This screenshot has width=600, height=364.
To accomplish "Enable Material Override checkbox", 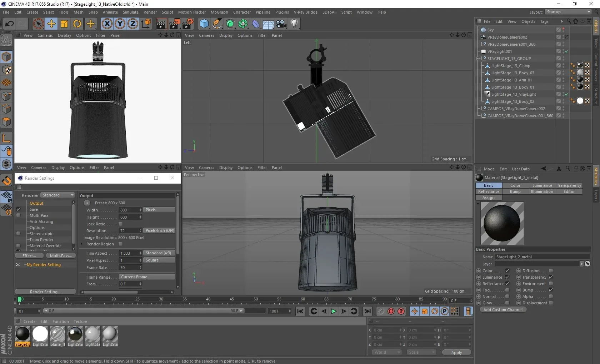I will click(x=18, y=246).
